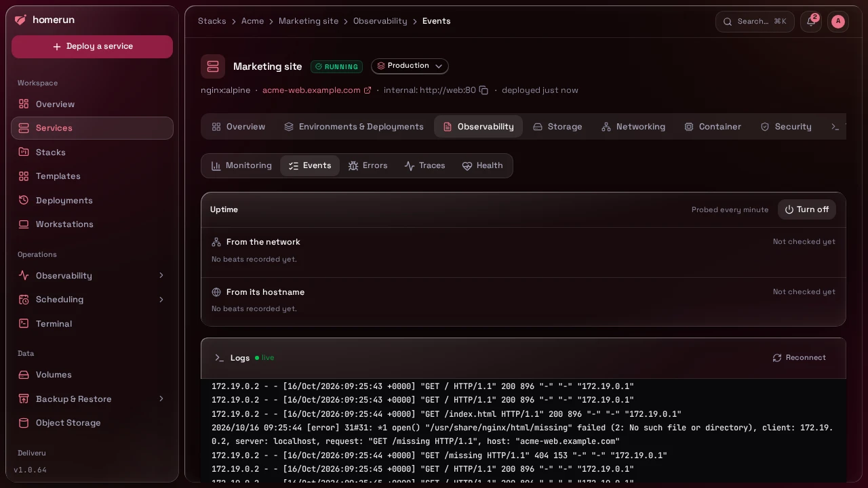Image resolution: width=868 pixels, height=488 pixels.
Task: Click the globe icon beside From its hostname
Action: click(x=216, y=292)
